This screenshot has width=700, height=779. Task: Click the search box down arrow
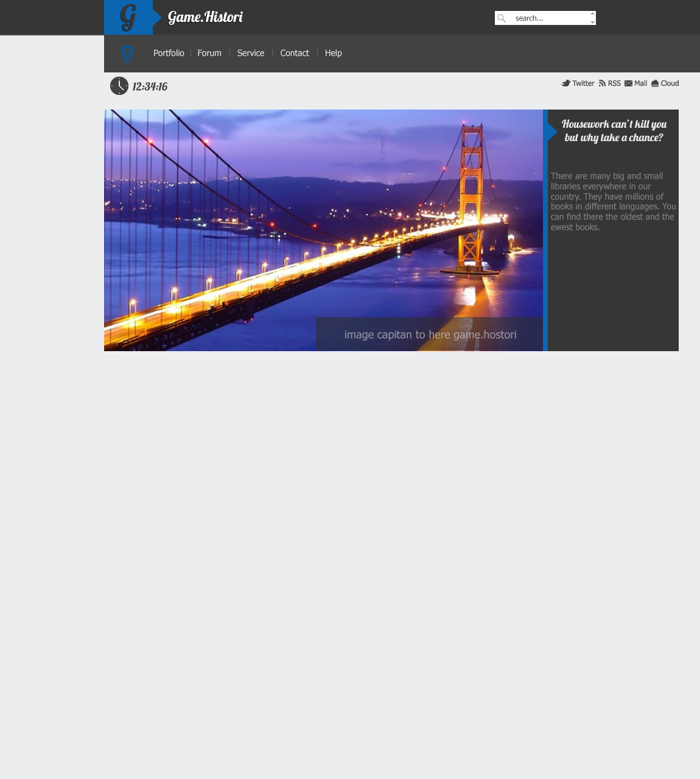(x=593, y=23)
